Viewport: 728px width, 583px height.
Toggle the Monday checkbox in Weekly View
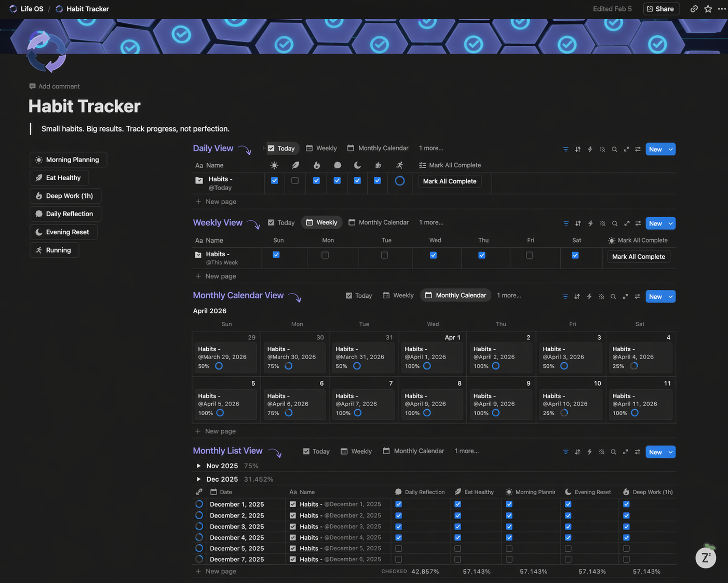pyautogui.click(x=325, y=255)
